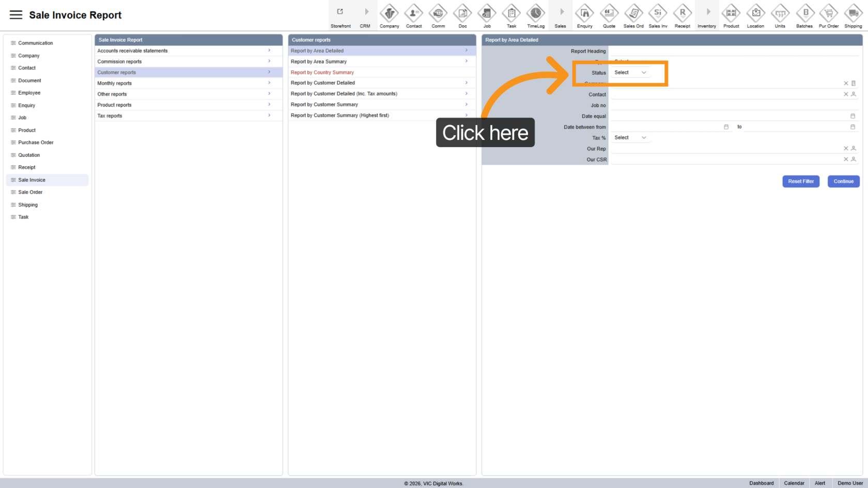Open person lookup for Our Rep
Viewport: 868px width, 488px height.
(x=854, y=149)
